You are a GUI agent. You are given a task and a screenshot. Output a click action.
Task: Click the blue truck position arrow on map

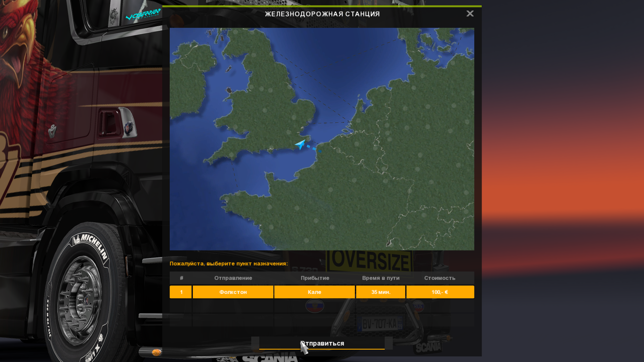click(x=300, y=144)
